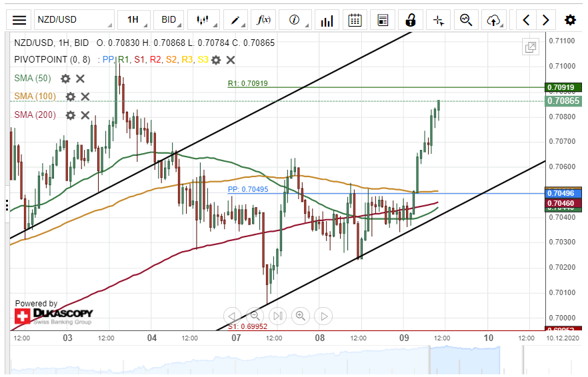Image resolution: width=588 pixels, height=377 pixels.
Task: Select the pencil drawing tools
Action: click(235, 20)
